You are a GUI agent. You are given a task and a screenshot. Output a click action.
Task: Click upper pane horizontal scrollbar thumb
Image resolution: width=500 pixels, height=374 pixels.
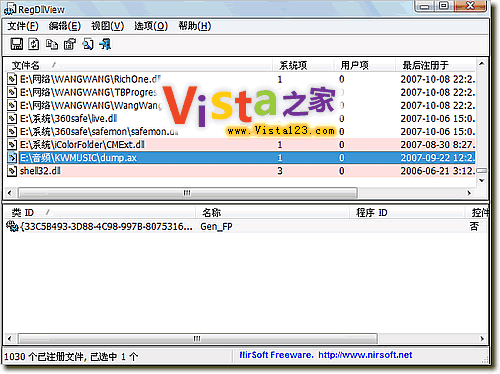pos(187,193)
